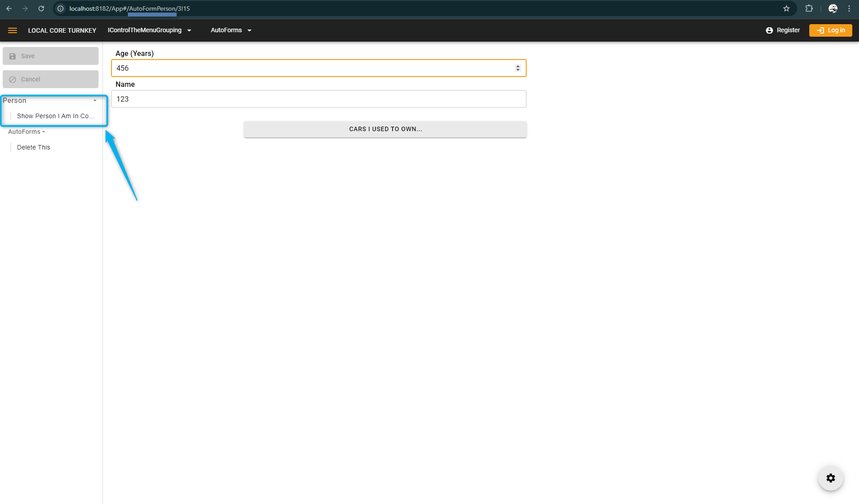859x504 pixels.
Task: View site information icon in address bar
Action: point(60,9)
